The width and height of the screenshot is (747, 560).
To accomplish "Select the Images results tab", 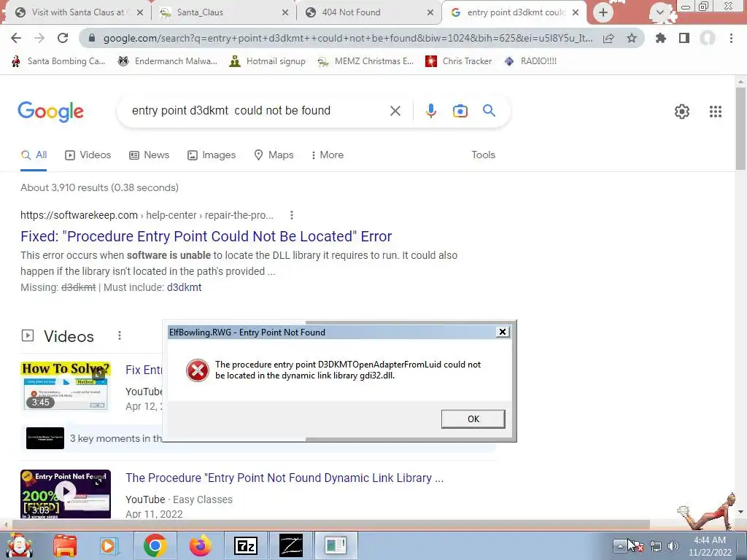I will [x=212, y=155].
